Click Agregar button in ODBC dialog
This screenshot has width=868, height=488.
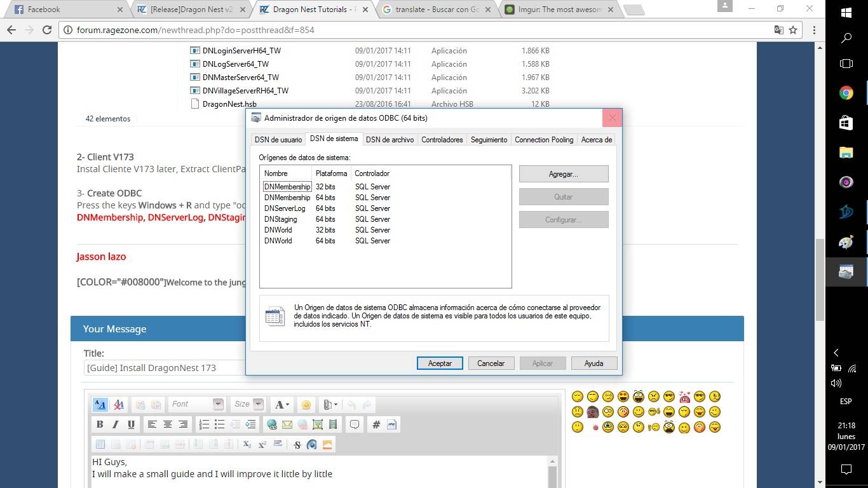564,174
